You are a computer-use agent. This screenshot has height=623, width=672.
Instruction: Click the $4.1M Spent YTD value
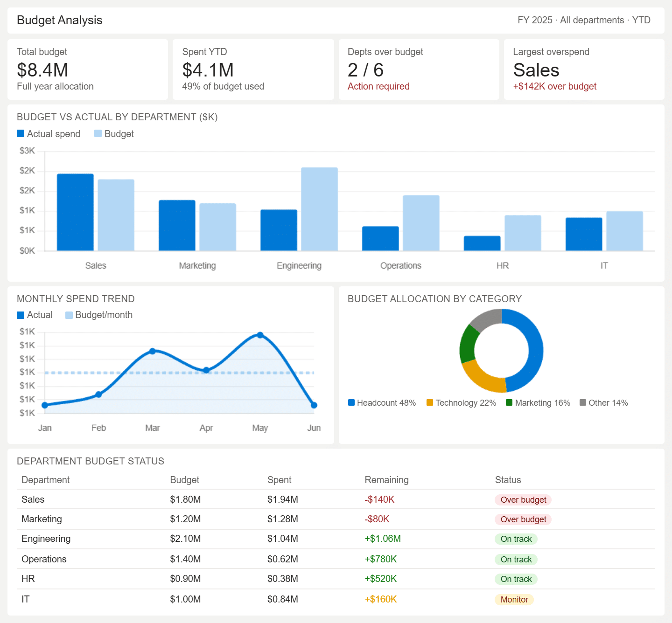pyautogui.click(x=208, y=70)
